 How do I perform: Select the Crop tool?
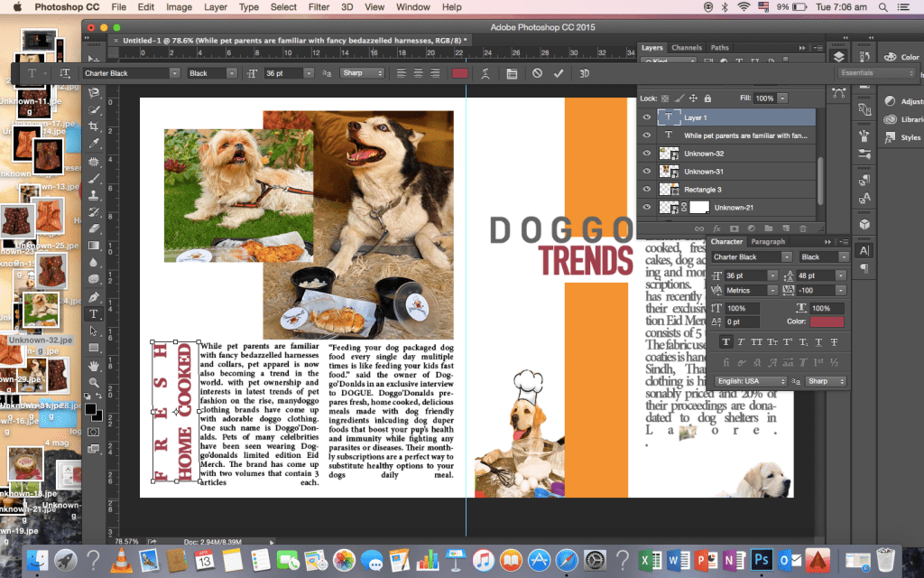tap(93, 127)
